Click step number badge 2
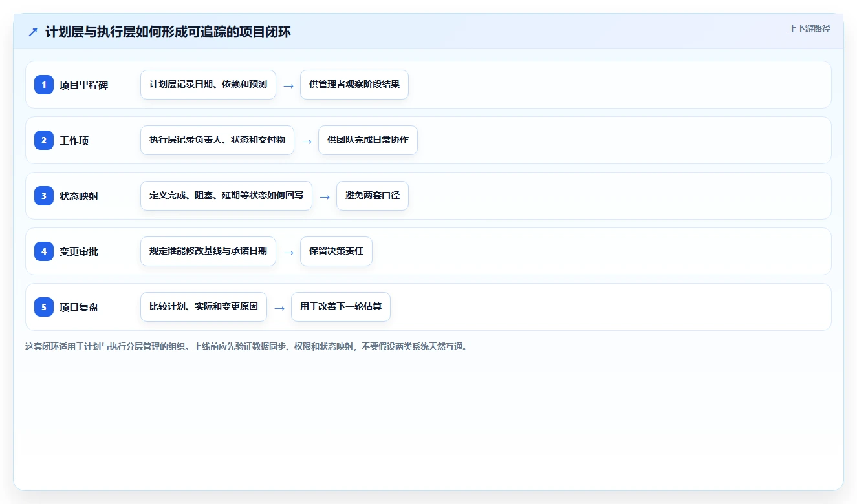The height and width of the screenshot is (504, 857). click(x=44, y=140)
